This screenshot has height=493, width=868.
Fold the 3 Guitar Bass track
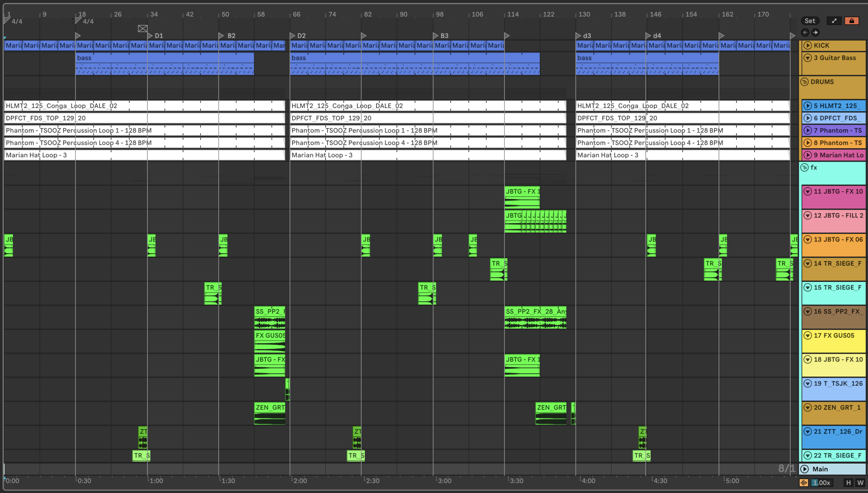[x=808, y=58]
